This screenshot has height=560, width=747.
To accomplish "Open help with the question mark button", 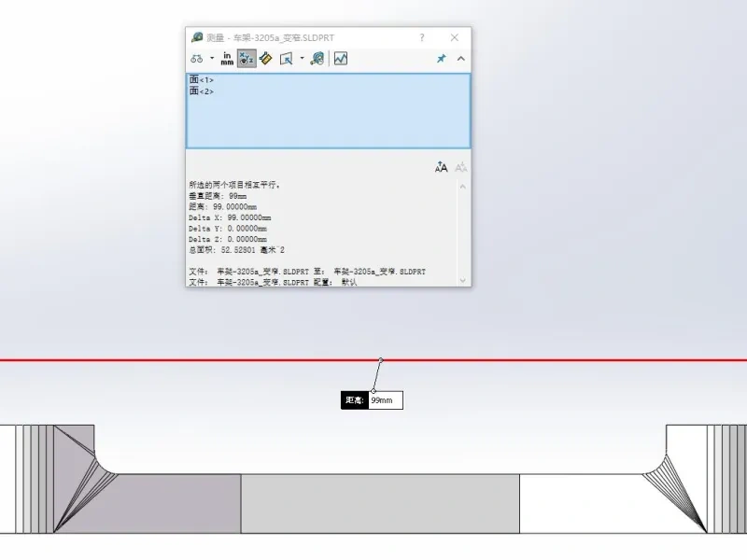I will 421,37.
